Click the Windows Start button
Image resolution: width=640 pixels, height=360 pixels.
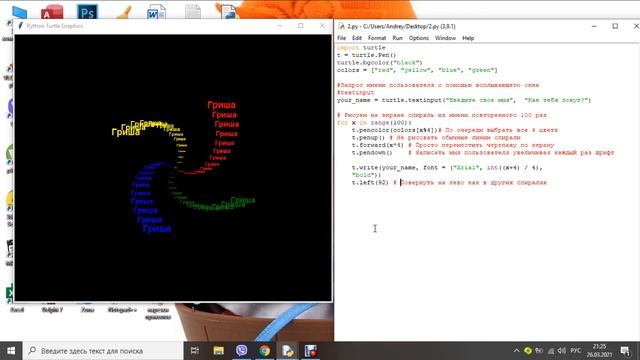pos(11,351)
